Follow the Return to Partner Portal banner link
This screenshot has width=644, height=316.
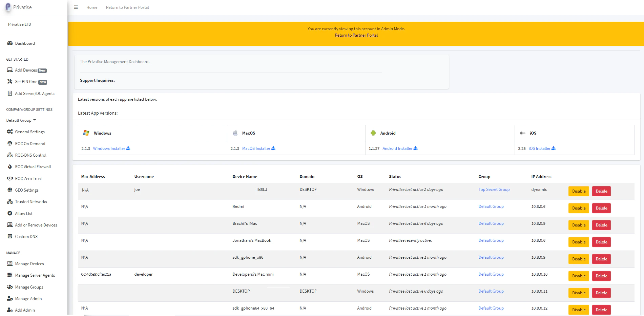(x=356, y=35)
